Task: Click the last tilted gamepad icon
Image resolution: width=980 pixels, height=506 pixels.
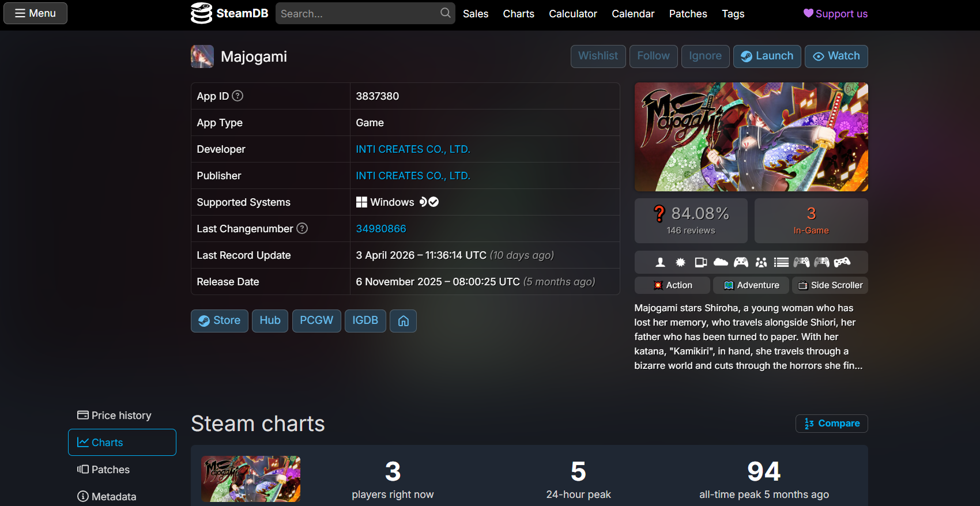Action: (842, 262)
